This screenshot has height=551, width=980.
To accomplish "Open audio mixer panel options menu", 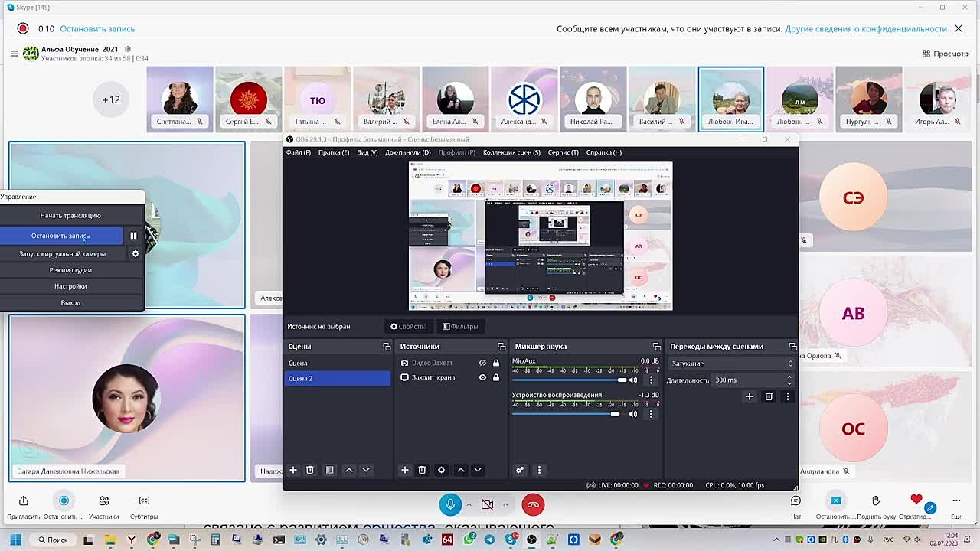I will [x=539, y=470].
